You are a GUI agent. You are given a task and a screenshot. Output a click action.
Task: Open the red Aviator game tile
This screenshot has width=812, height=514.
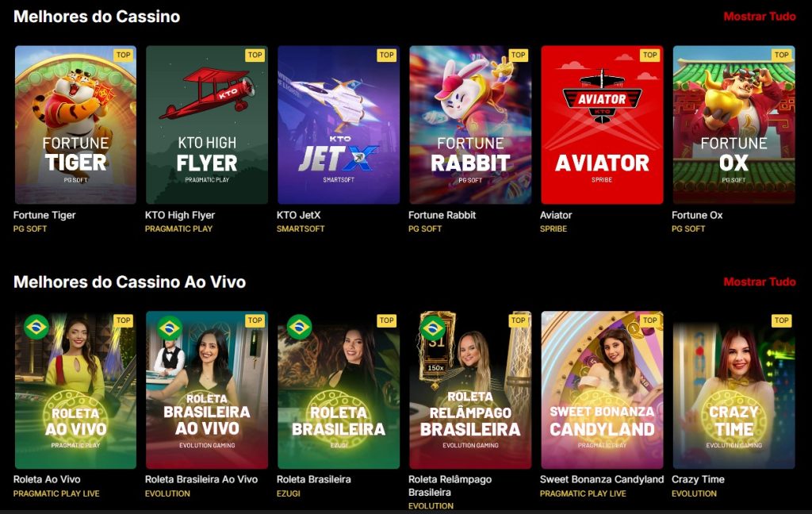point(603,125)
